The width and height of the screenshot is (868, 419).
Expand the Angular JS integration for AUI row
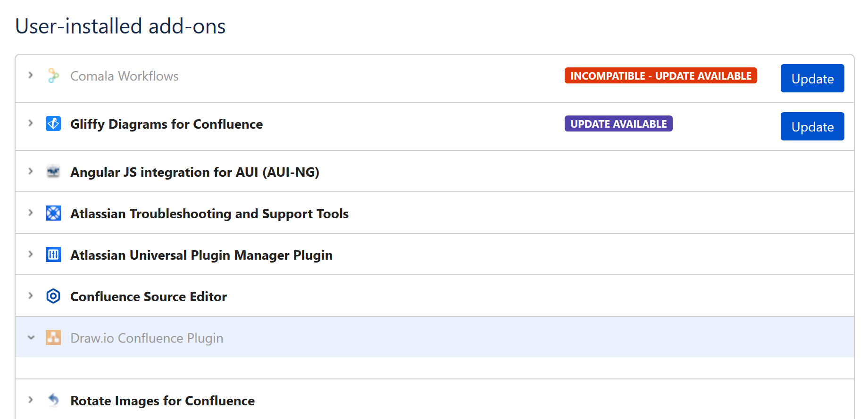point(31,172)
